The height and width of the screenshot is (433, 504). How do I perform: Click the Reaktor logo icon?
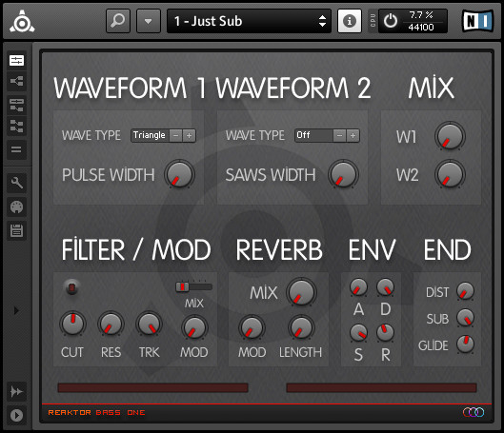(22, 22)
